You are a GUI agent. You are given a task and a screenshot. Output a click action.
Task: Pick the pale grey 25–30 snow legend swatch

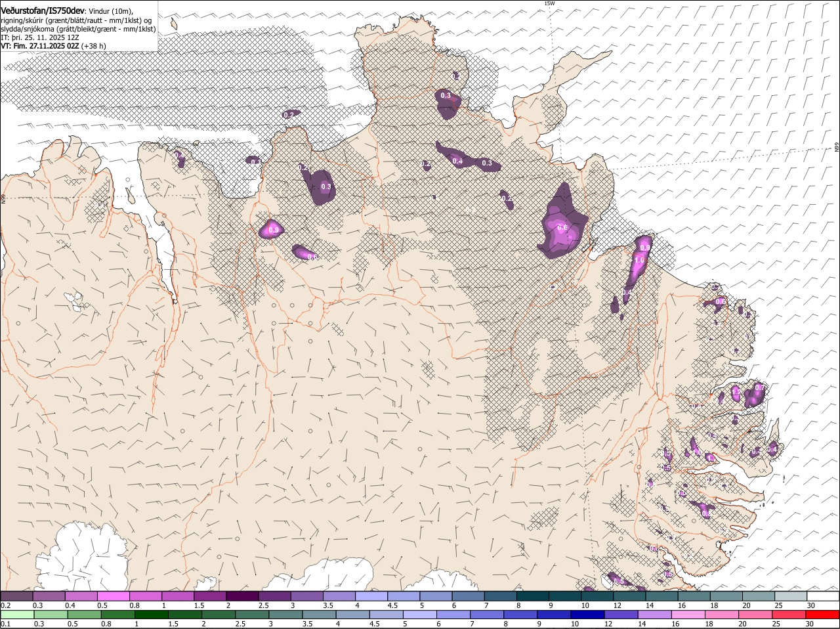click(x=791, y=596)
